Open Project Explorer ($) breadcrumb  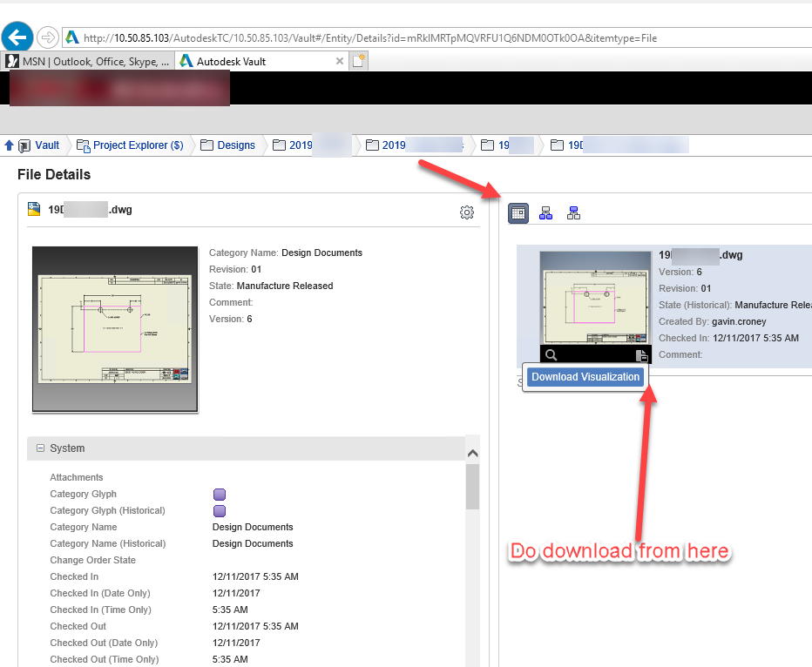pos(139,145)
